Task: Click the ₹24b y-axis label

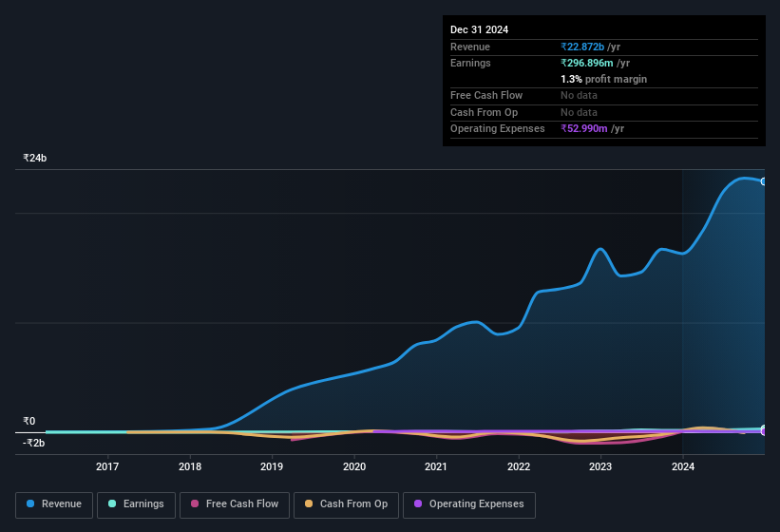Action: tap(35, 158)
